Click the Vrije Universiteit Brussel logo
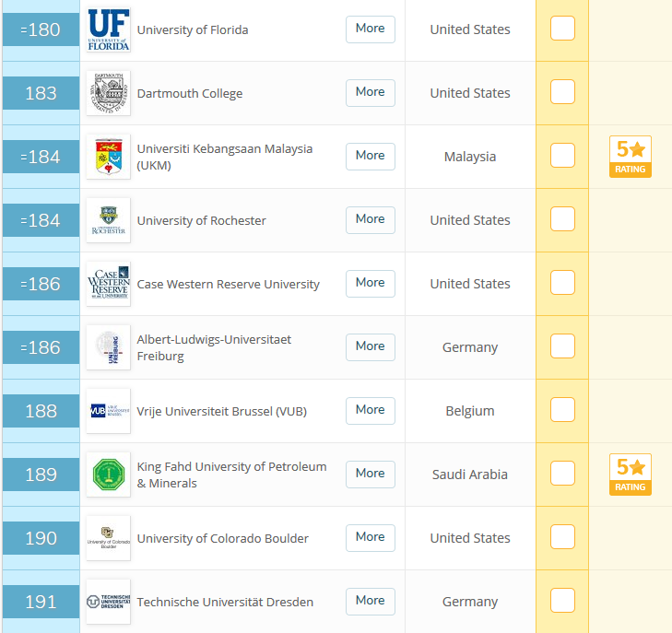 108,411
